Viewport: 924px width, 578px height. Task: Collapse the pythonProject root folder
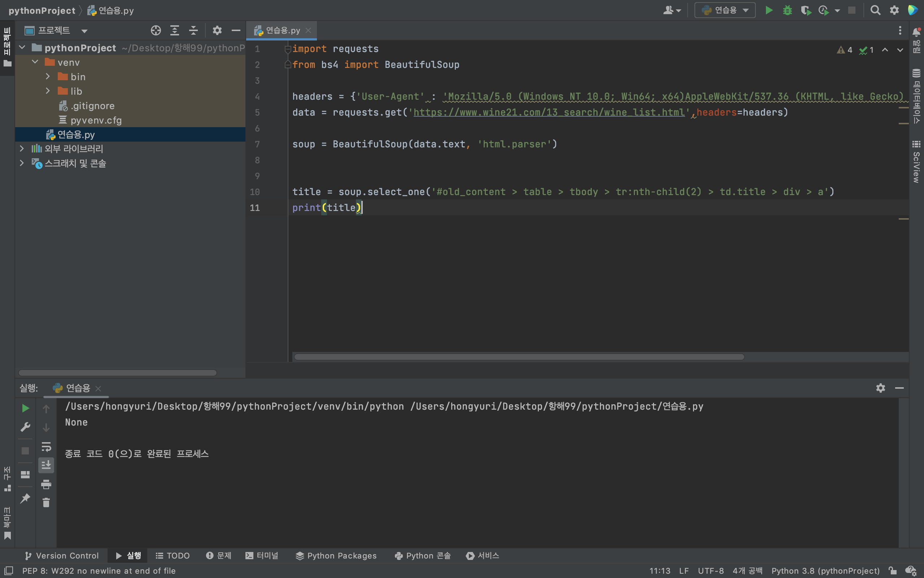22,47
